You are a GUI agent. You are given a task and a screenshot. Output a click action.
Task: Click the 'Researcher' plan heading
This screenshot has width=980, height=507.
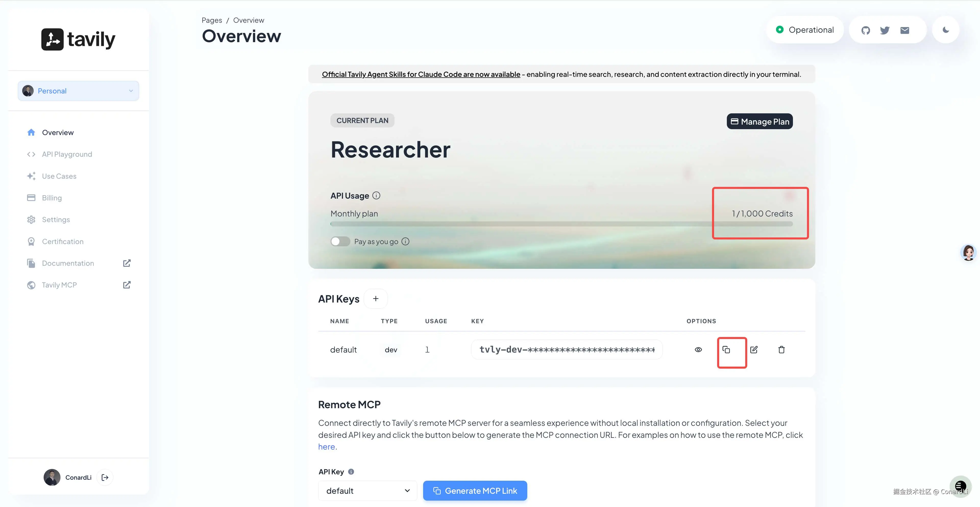(x=390, y=150)
